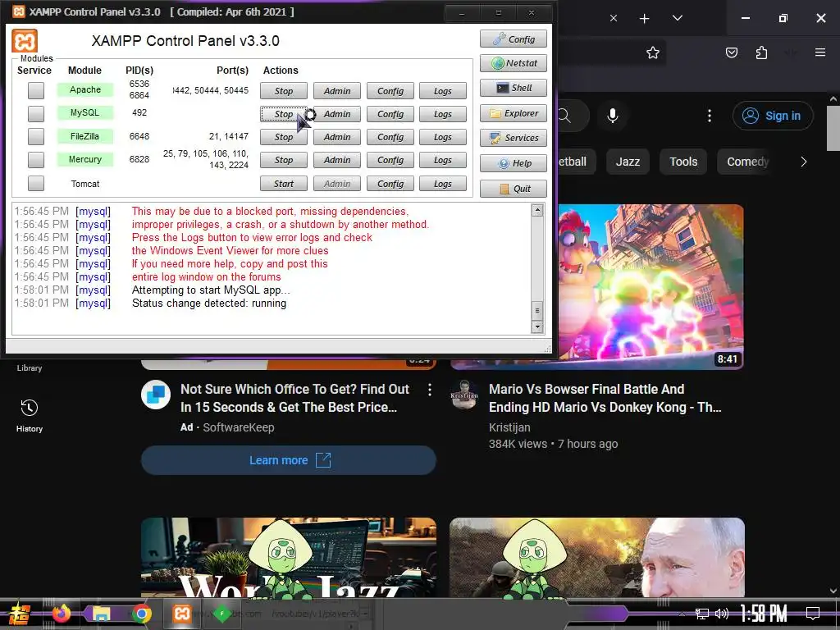Open Apache Admin
The width and height of the screenshot is (840, 630).
(337, 91)
